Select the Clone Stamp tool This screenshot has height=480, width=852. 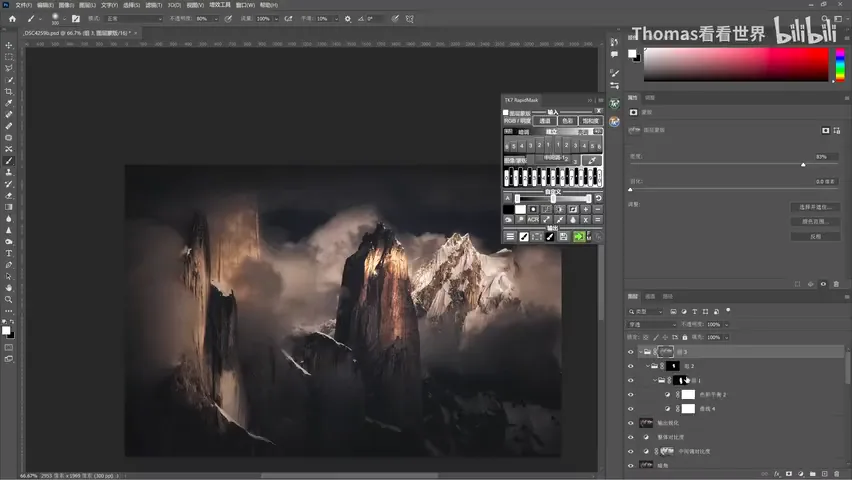pyautogui.click(x=9, y=172)
